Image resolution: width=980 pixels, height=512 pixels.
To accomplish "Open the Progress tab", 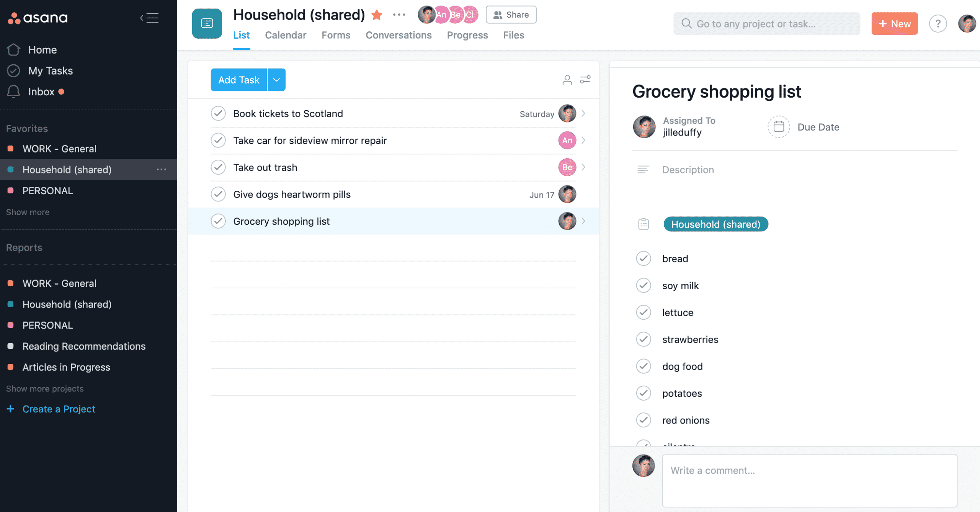I will click(467, 35).
